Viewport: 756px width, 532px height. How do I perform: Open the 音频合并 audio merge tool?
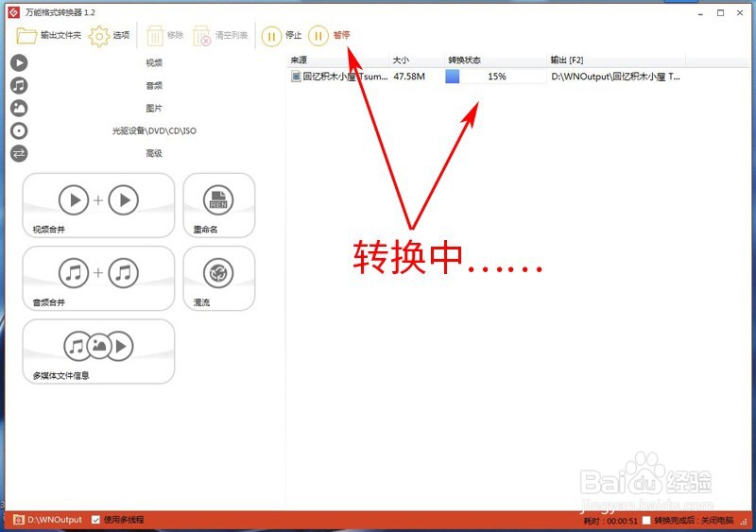coord(98,279)
